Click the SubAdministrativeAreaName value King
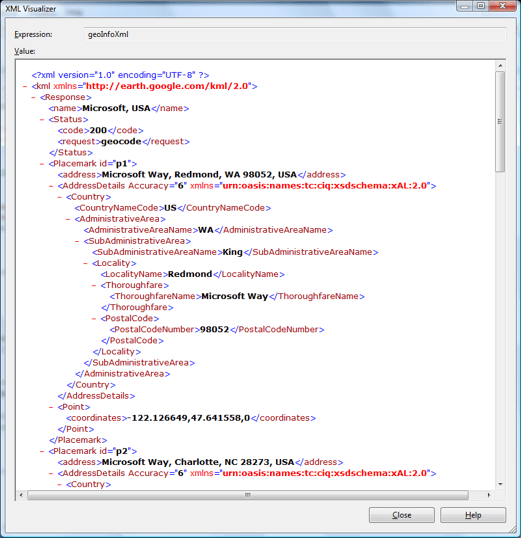This screenshot has height=538, width=521. click(232, 252)
